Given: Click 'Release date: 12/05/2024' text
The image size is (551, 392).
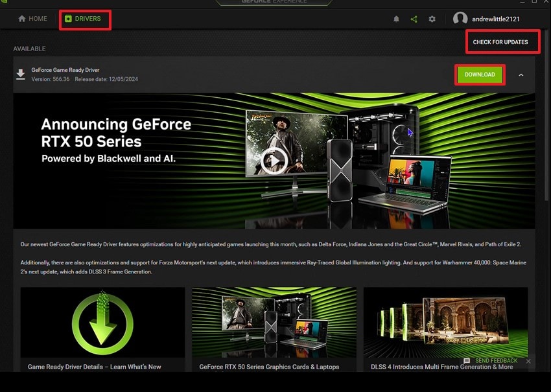Looking at the screenshot, I should pos(106,79).
